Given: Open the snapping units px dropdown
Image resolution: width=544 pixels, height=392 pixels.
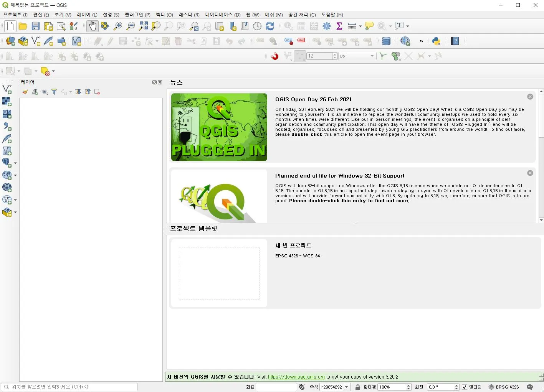Looking at the screenshot, I should tap(357, 56).
